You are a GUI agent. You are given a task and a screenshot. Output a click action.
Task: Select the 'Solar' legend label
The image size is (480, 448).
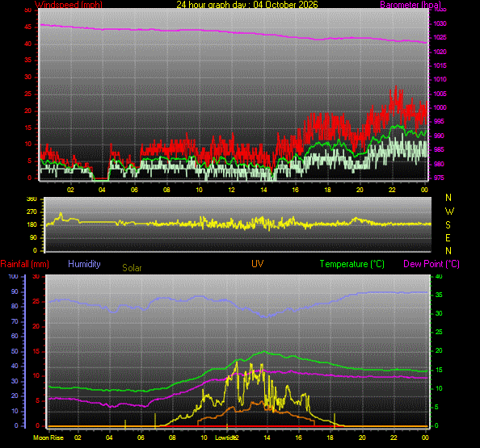tap(132, 268)
